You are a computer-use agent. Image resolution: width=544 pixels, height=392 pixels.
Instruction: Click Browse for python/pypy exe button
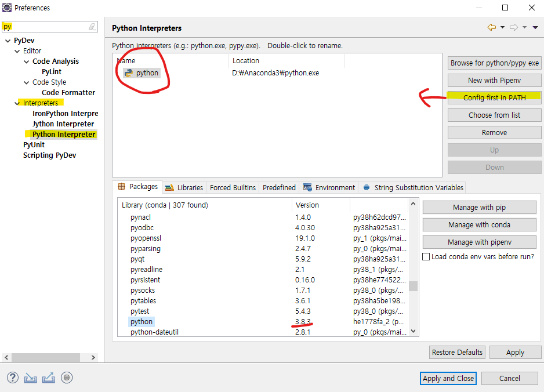point(494,63)
